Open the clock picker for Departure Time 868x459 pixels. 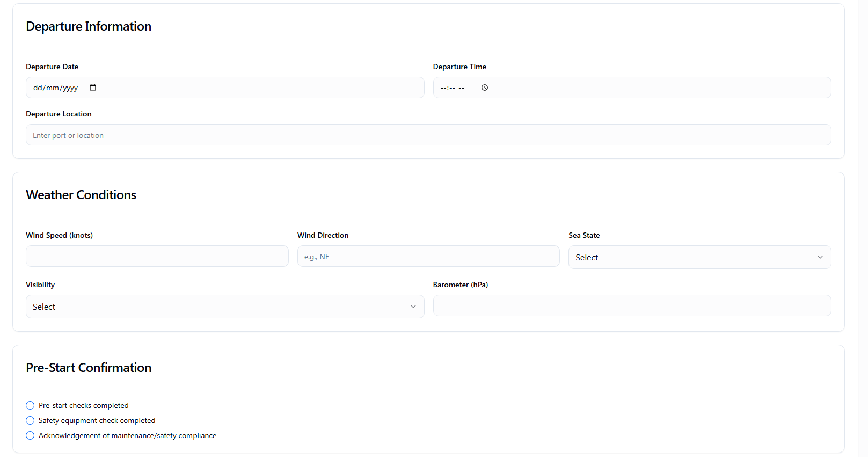[484, 88]
